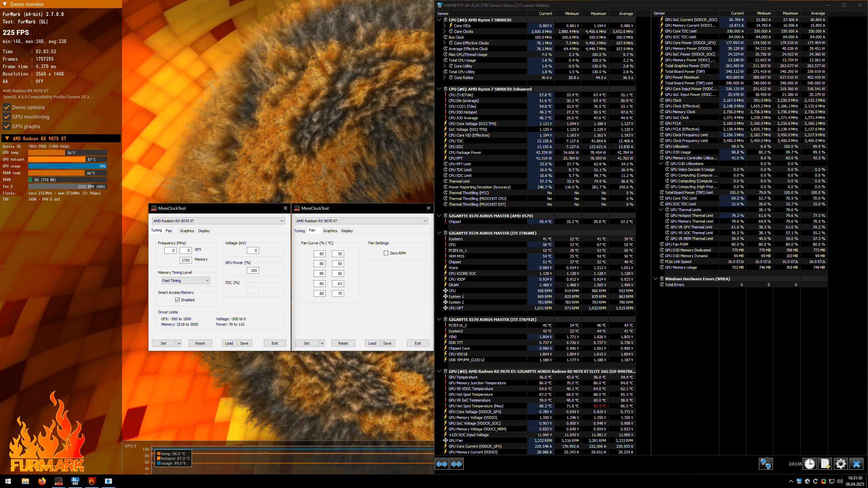Switch to Graphics tab in left MoreClockTool
Viewport: 868px width, 488px height.
[187, 231]
